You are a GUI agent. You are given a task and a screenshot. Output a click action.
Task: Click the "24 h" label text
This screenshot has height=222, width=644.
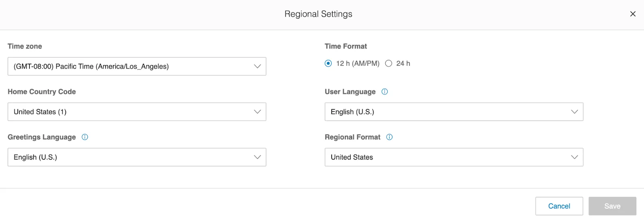[x=403, y=63]
